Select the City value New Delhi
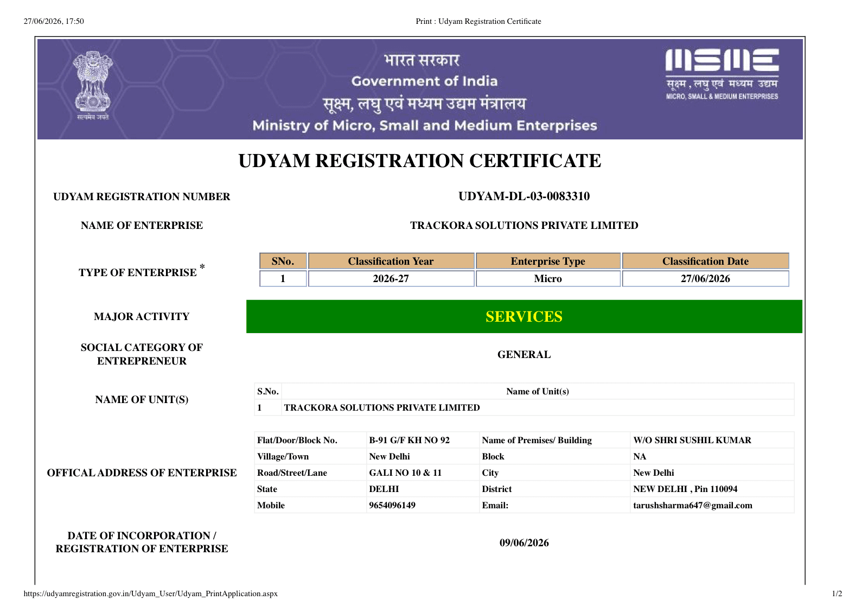 pos(654,472)
